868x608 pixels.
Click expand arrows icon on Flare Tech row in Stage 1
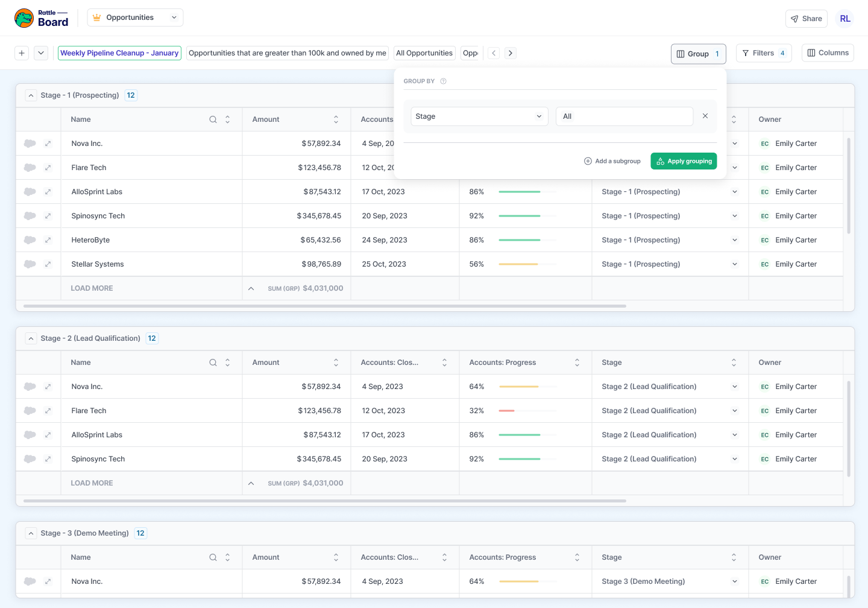coord(48,168)
